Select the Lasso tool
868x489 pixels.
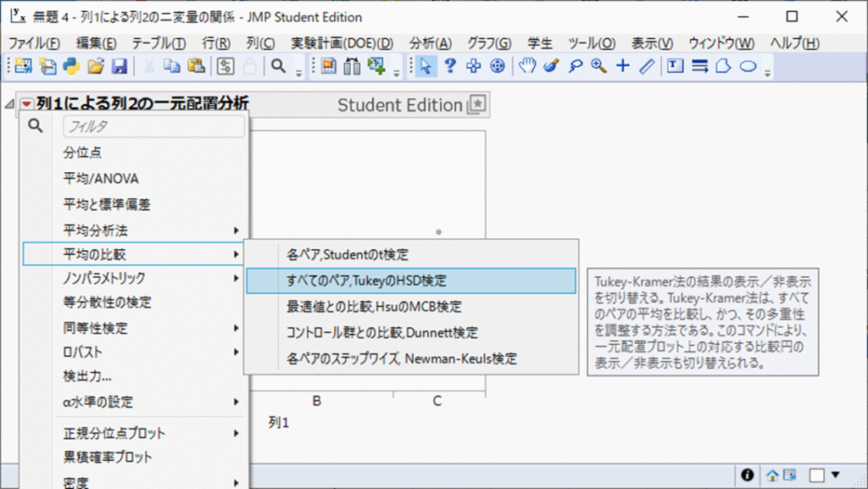(x=575, y=66)
